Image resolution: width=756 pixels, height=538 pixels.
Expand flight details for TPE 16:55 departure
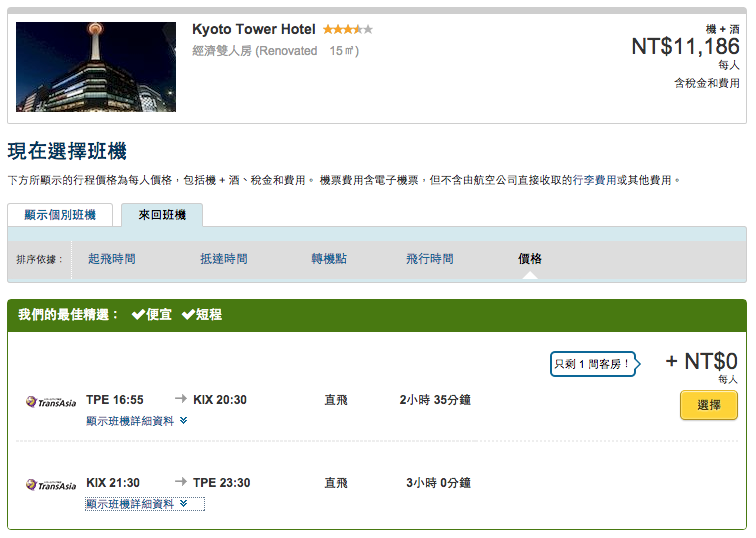pos(136,421)
